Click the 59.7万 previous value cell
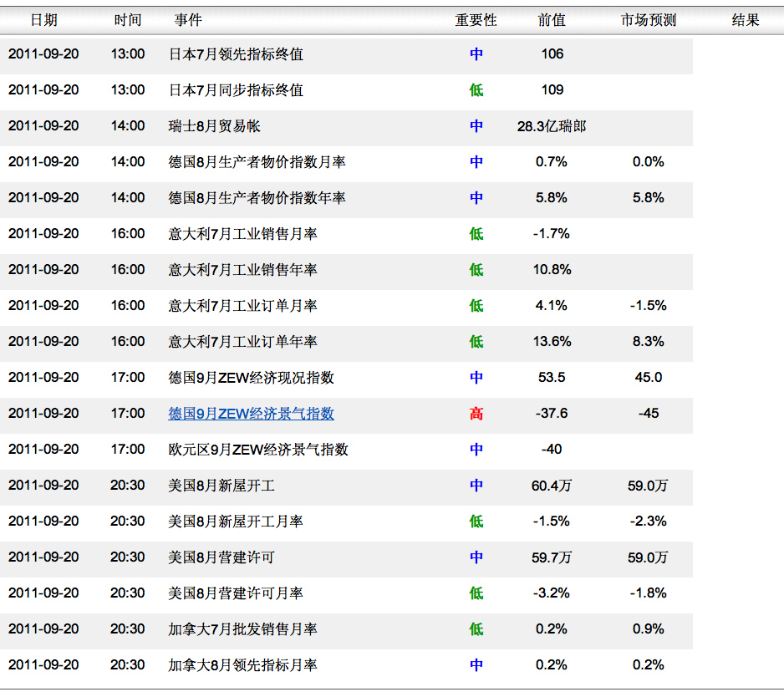Viewport: 784px width, 692px height. pos(552,557)
